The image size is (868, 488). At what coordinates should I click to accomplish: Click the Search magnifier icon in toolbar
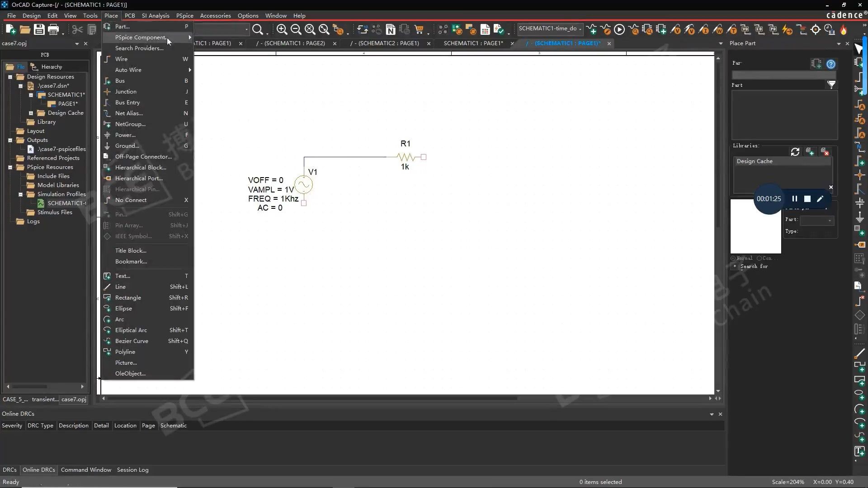[x=258, y=30]
